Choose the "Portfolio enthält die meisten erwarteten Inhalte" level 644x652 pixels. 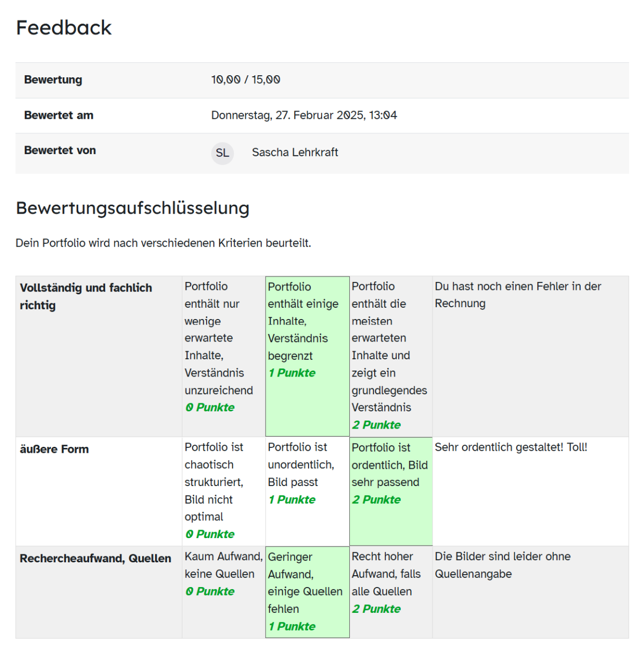click(390, 355)
